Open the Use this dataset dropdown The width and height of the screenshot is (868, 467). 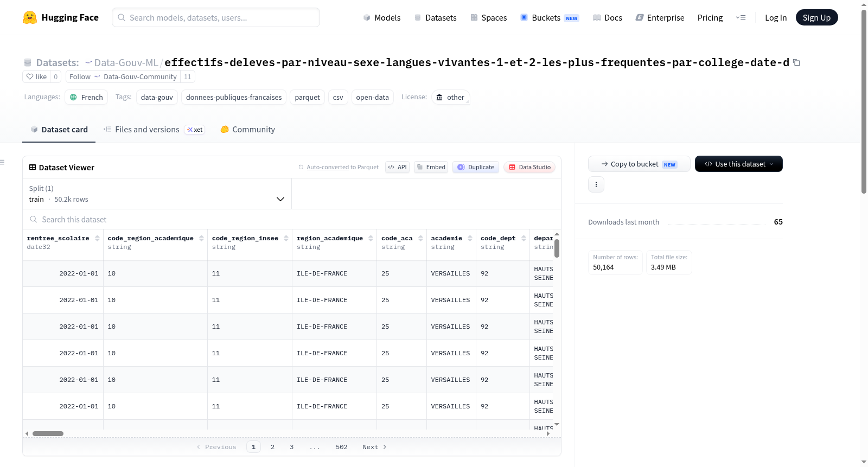[x=739, y=164]
